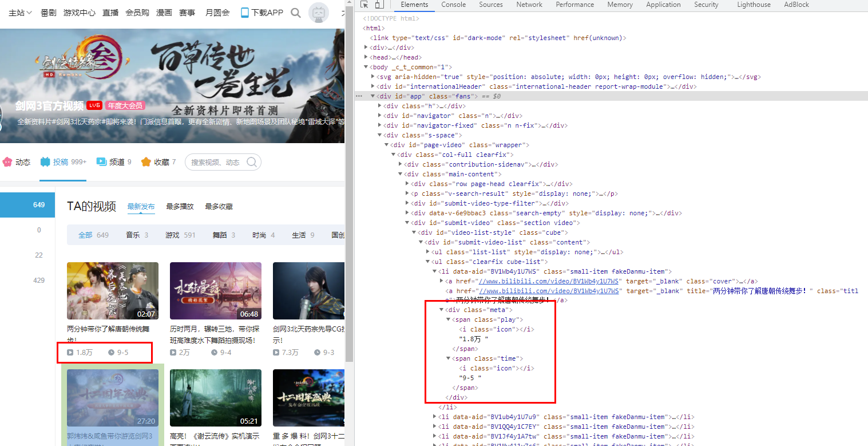Switch to the Sources tab
The width and height of the screenshot is (868, 446).
coord(491,5)
